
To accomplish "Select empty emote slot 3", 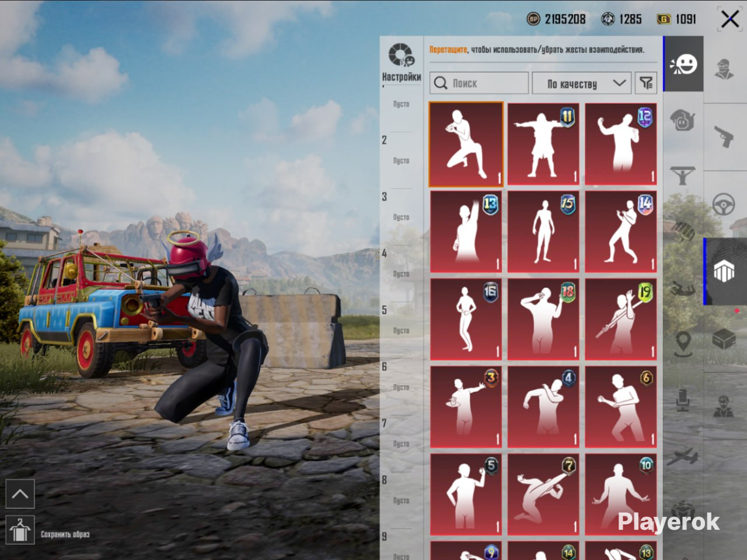I will click(x=401, y=217).
